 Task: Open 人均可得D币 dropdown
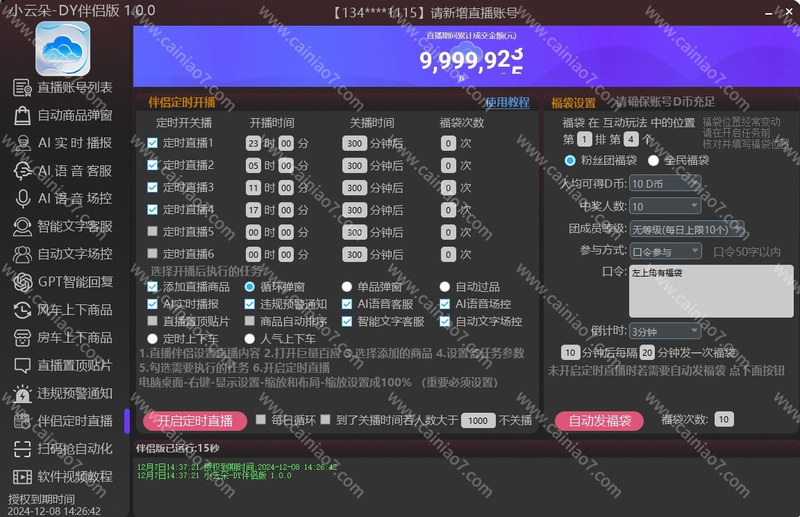click(x=665, y=184)
